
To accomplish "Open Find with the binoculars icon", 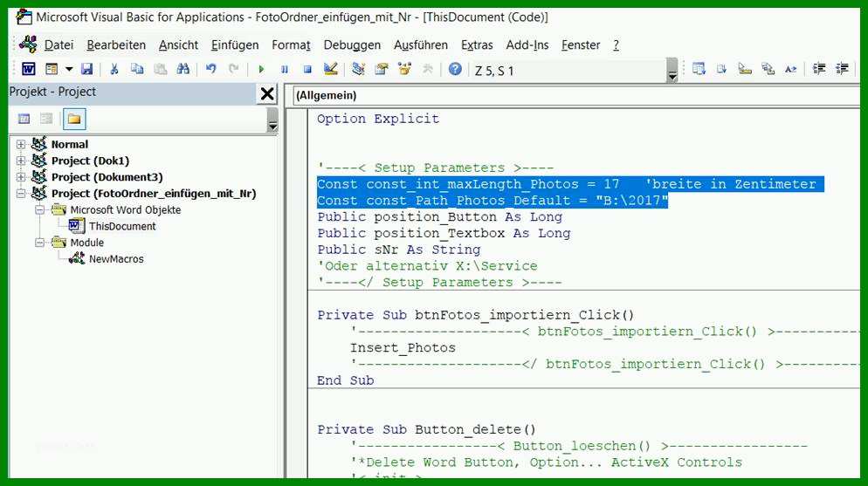I will pyautogui.click(x=183, y=69).
